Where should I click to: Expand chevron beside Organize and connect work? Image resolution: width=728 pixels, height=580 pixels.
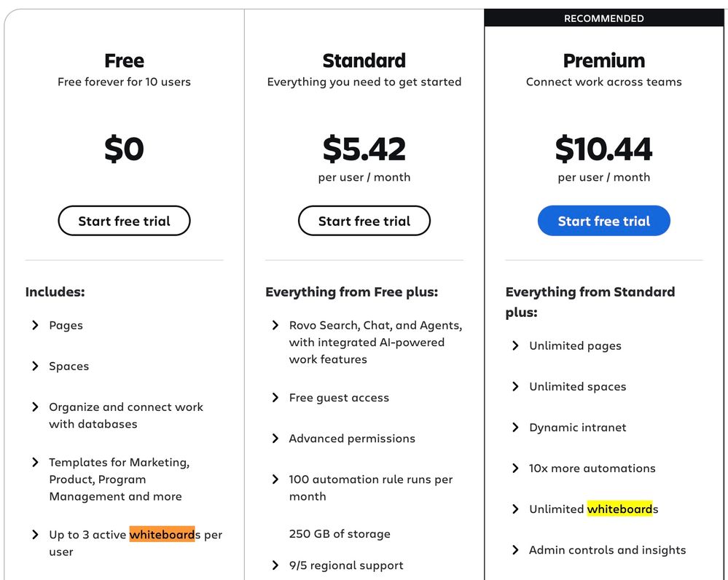35,407
